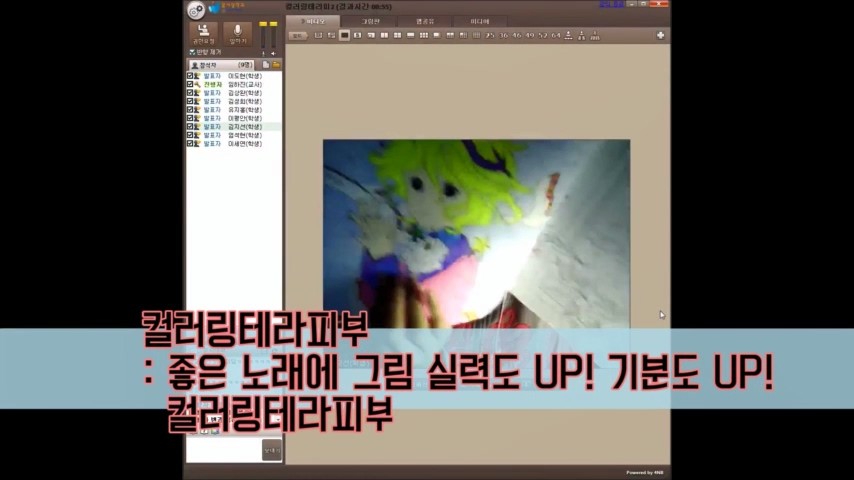Viewport: 854px width, 480px height.
Task: Select the six-pane grid layout icon
Action: coord(423,35)
